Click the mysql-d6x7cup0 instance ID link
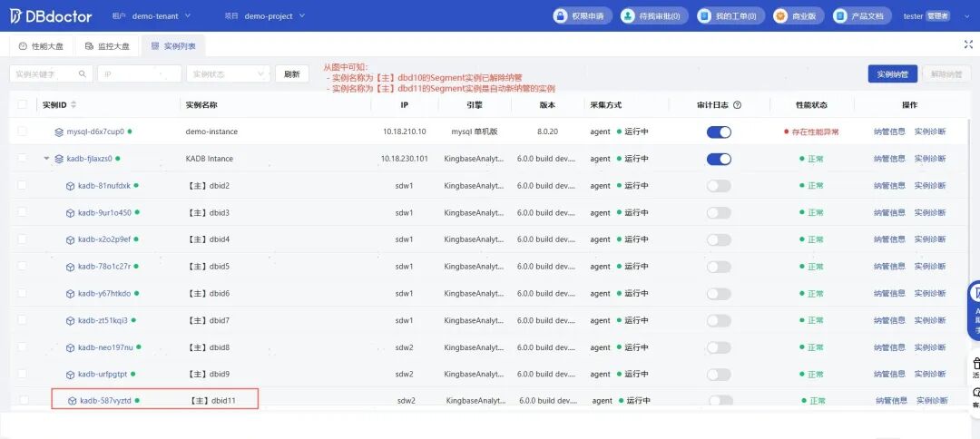This screenshot has height=439, width=980. click(95, 132)
